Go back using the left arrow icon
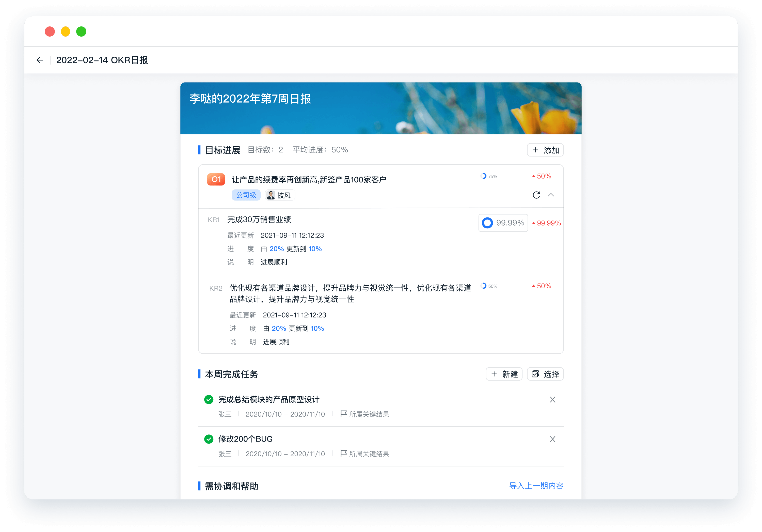The width and height of the screenshot is (762, 532). tap(40, 60)
